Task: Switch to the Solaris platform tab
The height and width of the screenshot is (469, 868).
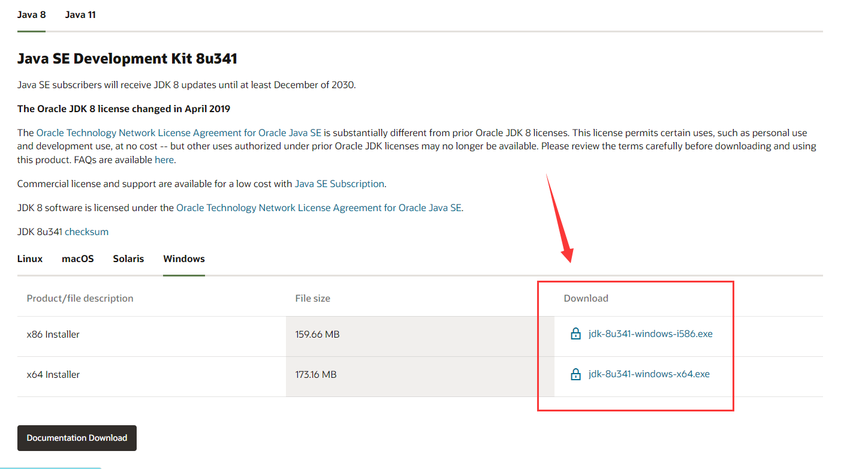Action: coord(128,259)
